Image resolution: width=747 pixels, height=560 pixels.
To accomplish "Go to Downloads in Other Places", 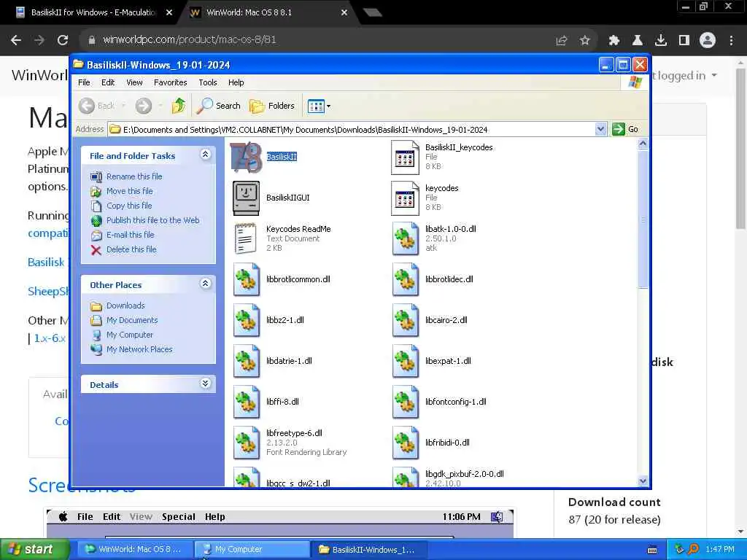I will (x=125, y=306).
